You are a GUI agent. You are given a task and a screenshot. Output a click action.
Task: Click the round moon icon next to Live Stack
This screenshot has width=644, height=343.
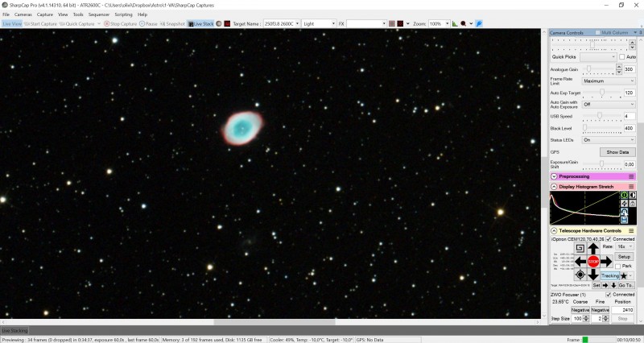coord(219,24)
